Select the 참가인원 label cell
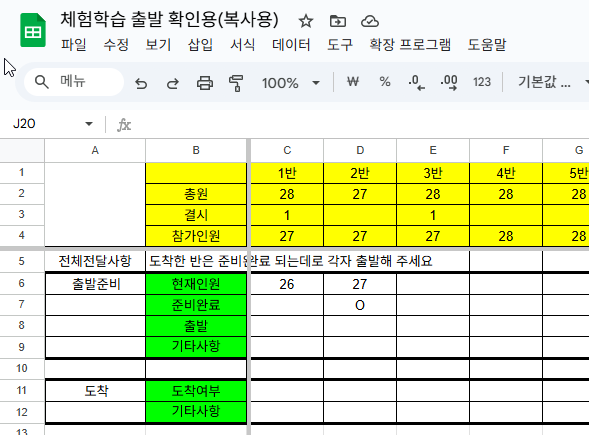Image resolution: width=589 pixels, height=435 pixels. pos(196,236)
